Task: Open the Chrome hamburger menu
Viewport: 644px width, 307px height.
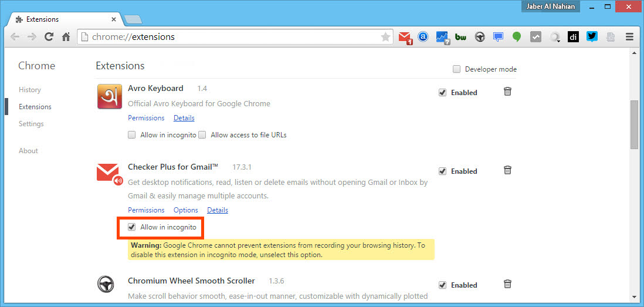Action: pos(629,37)
